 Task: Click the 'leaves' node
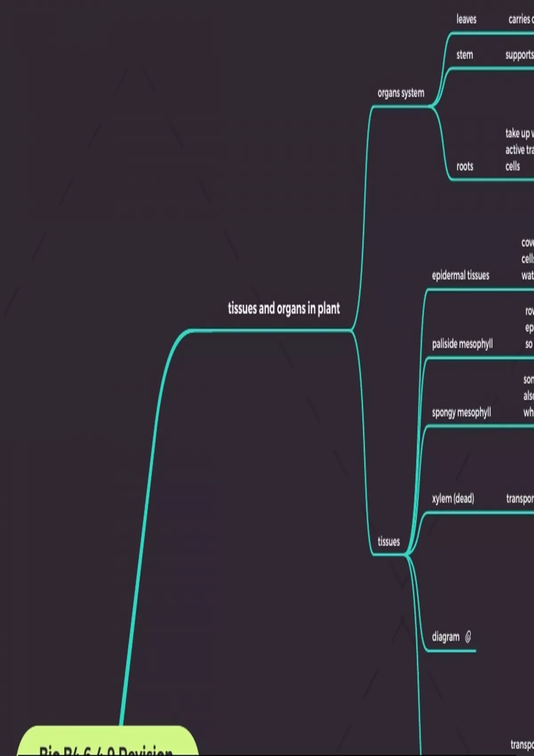click(x=466, y=19)
